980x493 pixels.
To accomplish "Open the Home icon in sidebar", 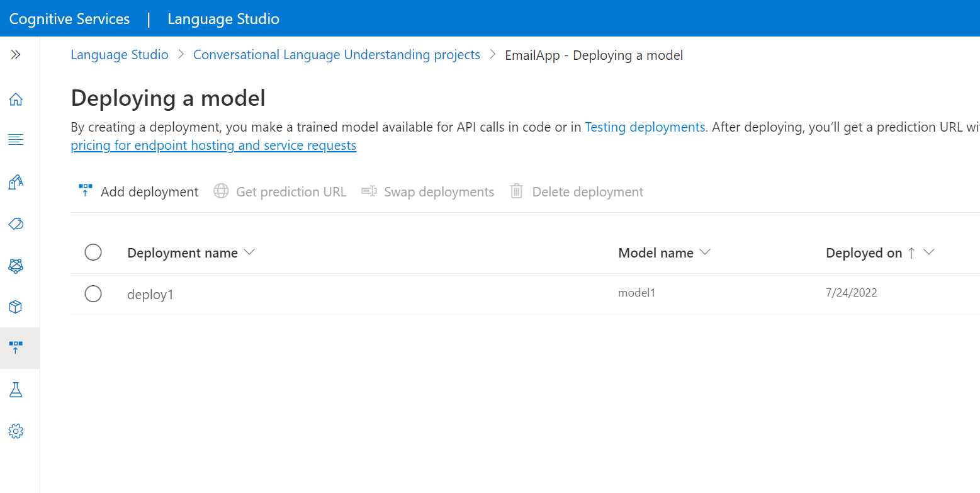I will [16, 99].
